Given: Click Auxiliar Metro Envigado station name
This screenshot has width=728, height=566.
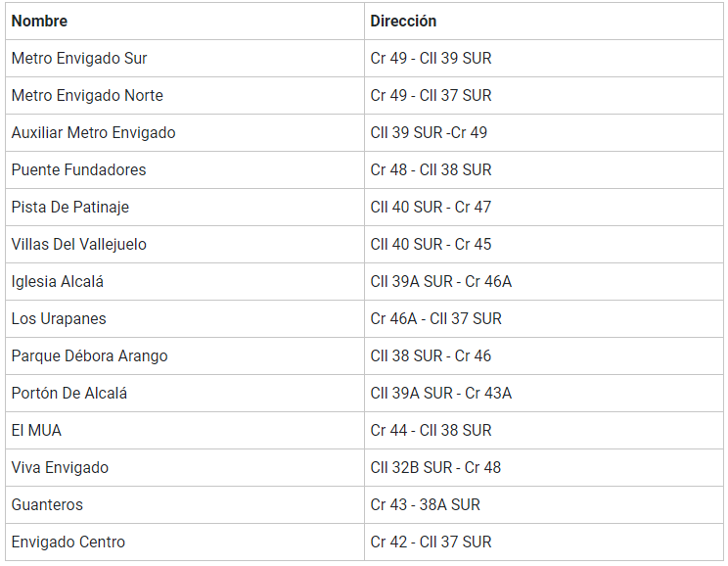Looking at the screenshot, I should 93,133.
